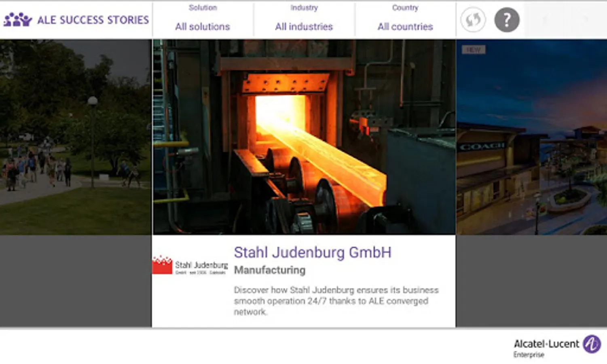Open the ALE SUCCESS STORIES title
The height and width of the screenshot is (364, 607).
(93, 20)
